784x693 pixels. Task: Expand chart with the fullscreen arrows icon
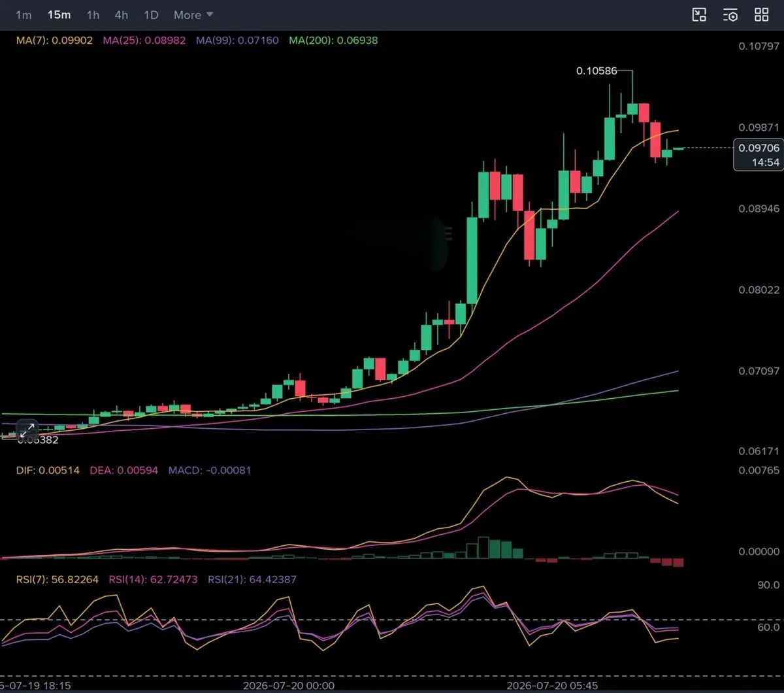(x=27, y=430)
